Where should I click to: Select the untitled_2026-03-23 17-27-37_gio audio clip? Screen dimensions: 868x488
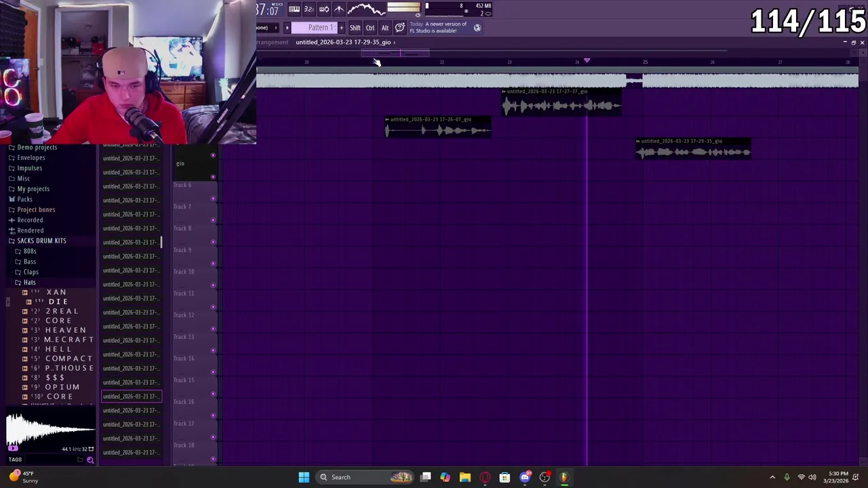pos(561,102)
